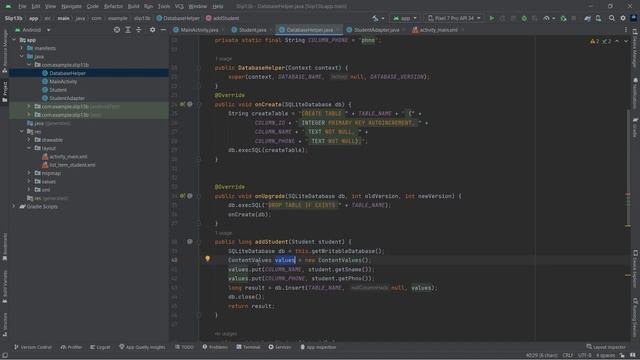This screenshot has width=640, height=360.
Task: Go to next highlighted error arrow
Action: pos(626,41)
